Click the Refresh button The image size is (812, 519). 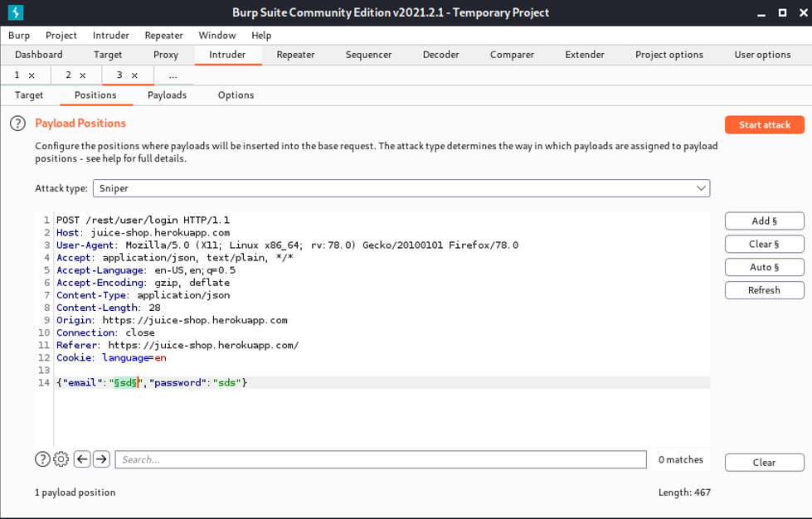(x=765, y=290)
